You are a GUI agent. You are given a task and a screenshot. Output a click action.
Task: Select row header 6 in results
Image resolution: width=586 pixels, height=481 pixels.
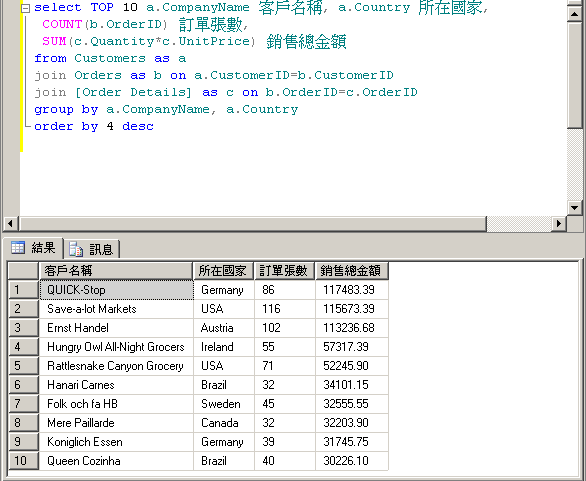23,385
